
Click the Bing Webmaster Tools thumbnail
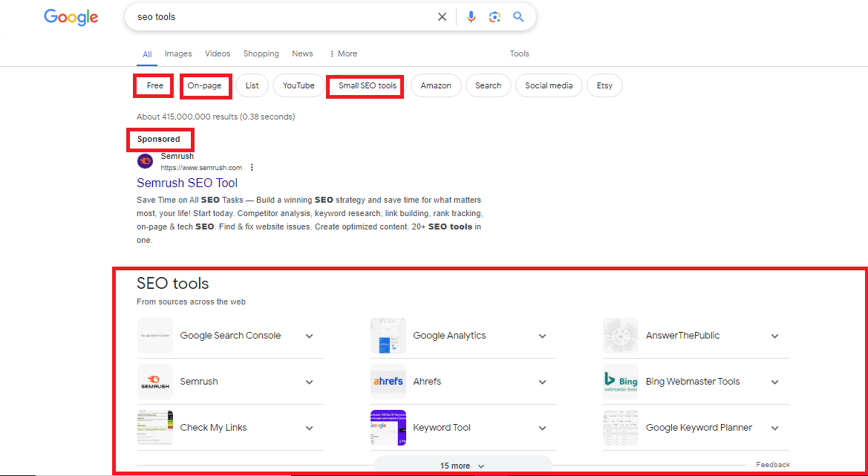621,382
